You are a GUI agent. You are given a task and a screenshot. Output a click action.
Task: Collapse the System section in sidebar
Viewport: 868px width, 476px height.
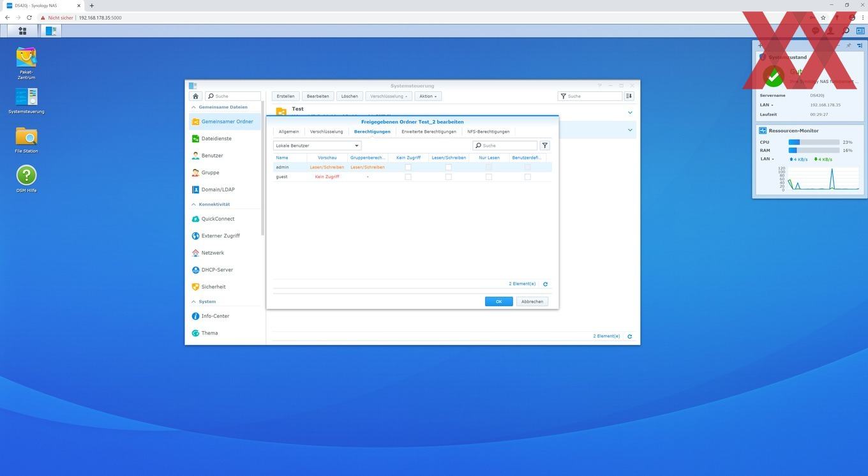194,301
